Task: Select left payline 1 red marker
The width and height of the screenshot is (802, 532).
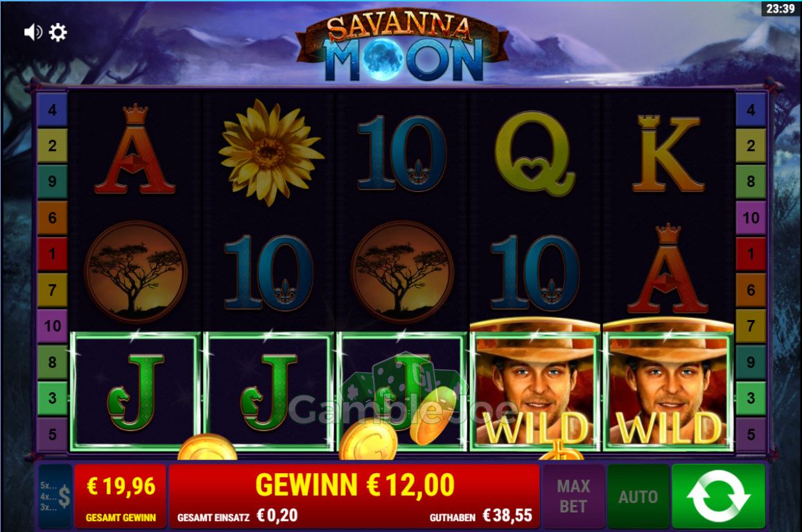Action: 52,254
